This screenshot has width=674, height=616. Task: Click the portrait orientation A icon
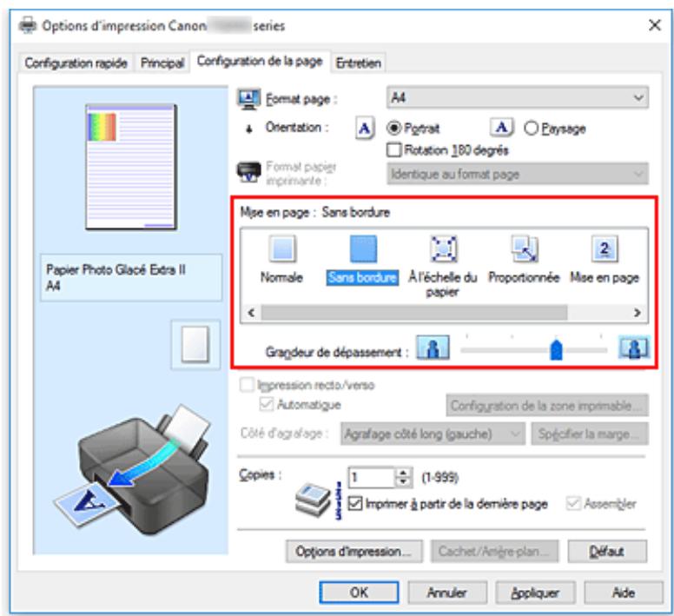pyautogui.click(x=365, y=128)
